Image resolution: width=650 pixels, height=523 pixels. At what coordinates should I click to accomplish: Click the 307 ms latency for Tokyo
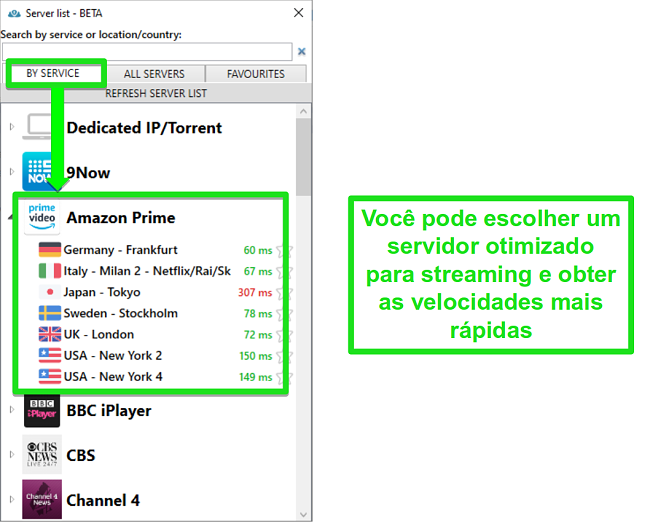click(255, 293)
